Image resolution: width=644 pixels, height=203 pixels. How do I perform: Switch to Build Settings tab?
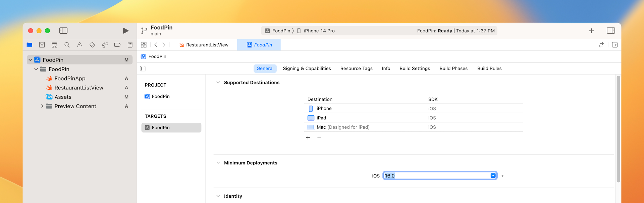click(x=415, y=69)
